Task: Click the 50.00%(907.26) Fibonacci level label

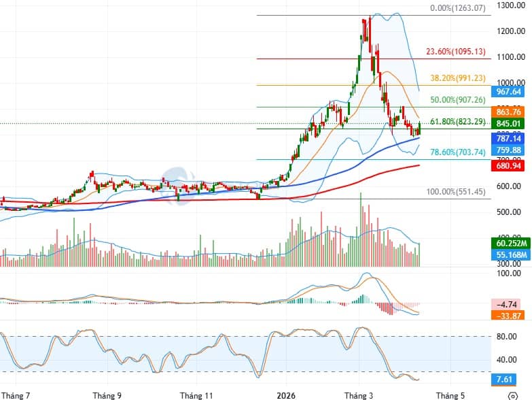Action: coord(457,100)
